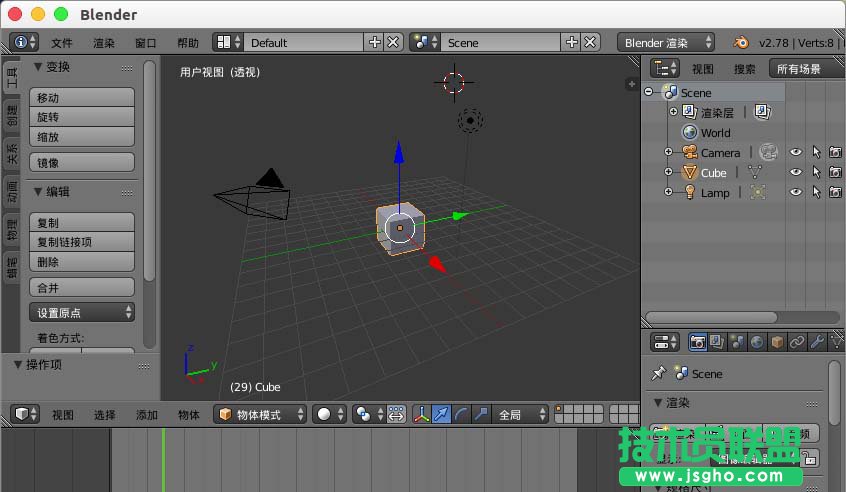Click the Cube mesh data triangle icon
846x492 pixels.
click(x=755, y=172)
